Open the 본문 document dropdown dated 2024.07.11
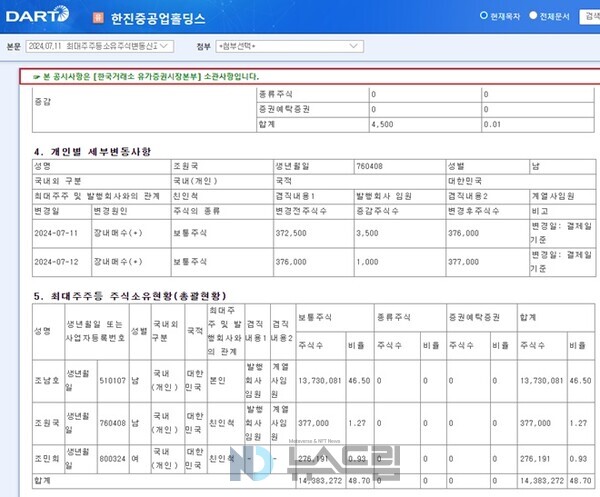Viewport: 600px width, 497px height. 99,46
